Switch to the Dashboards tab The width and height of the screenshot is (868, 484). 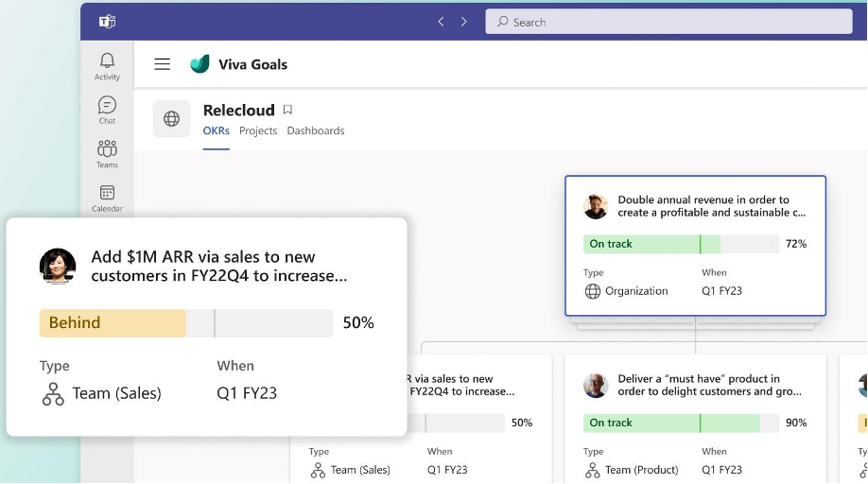point(316,130)
